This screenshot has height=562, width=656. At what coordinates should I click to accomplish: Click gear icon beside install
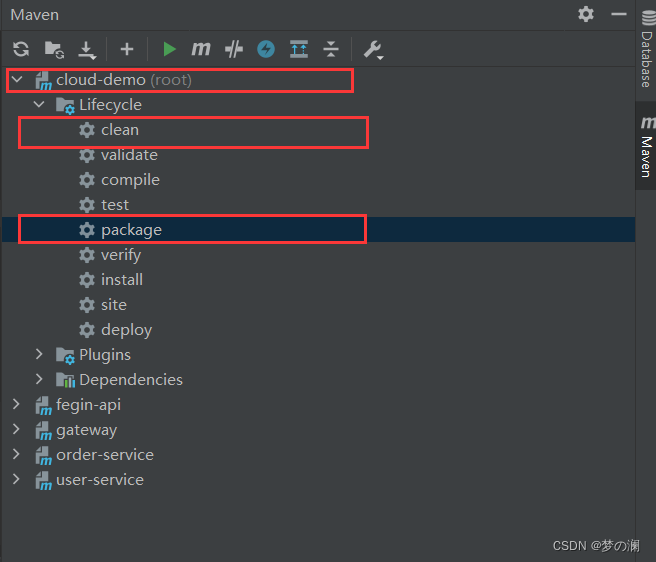(x=87, y=280)
